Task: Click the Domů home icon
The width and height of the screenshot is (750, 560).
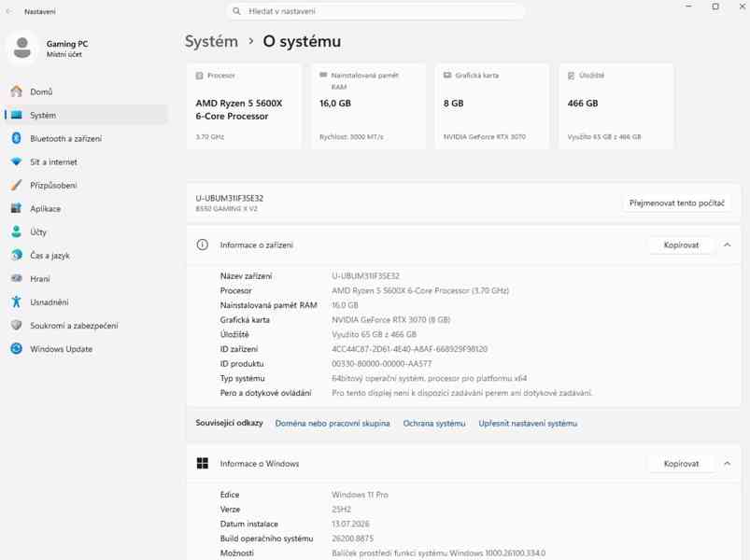Action: pyautogui.click(x=16, y=91)
